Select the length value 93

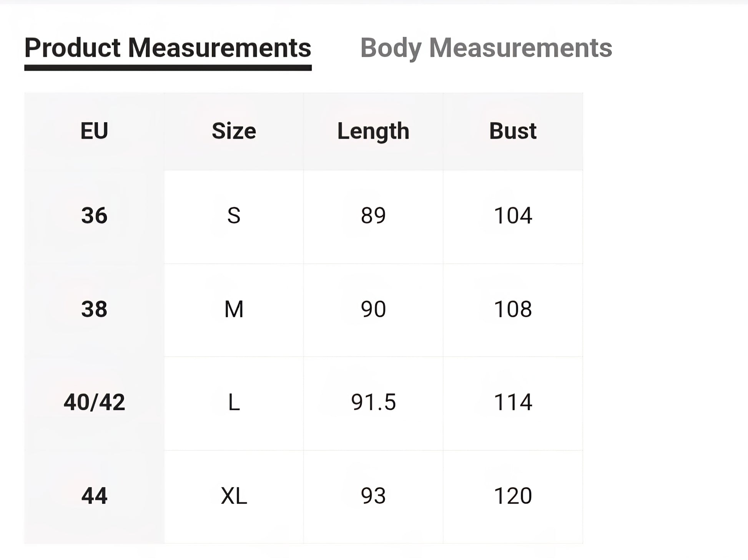point(373,496)
